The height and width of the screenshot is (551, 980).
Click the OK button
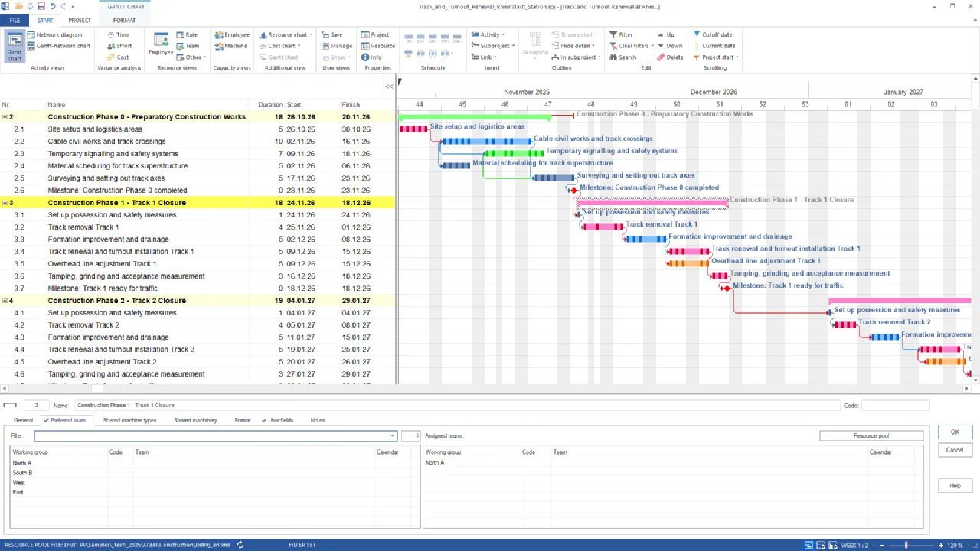click(955, 432)
